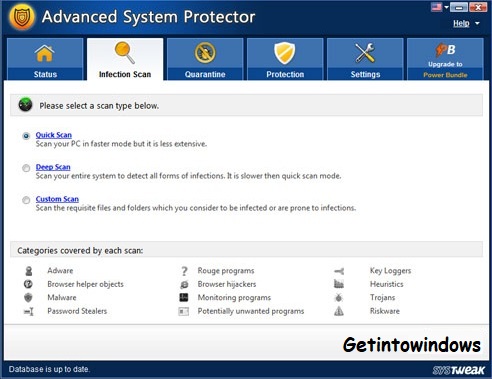492x379 pixels.
Task: Click the Settings wrench and screwdriver icon
Action: tap(365, 53)
